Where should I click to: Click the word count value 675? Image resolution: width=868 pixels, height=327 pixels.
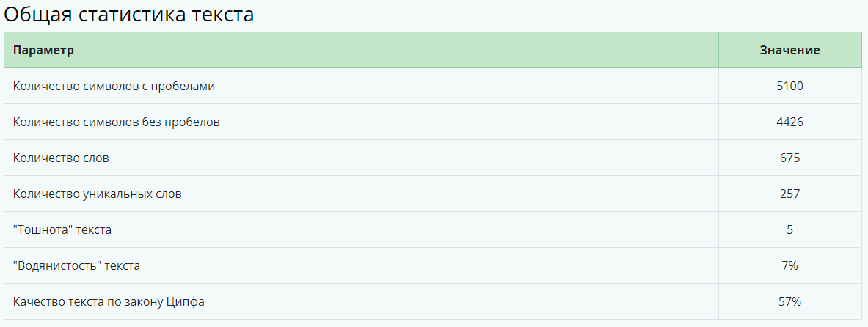tap(789, 158)
